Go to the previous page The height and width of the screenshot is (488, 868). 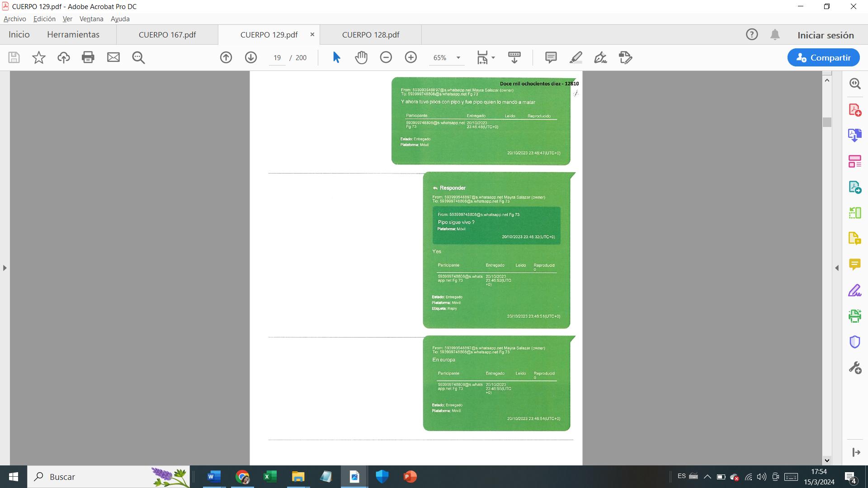[x=226, y=57]
